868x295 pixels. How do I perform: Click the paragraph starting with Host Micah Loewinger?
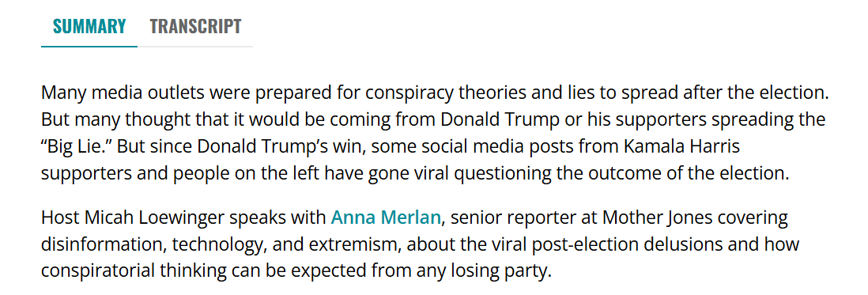click(420, 244)
